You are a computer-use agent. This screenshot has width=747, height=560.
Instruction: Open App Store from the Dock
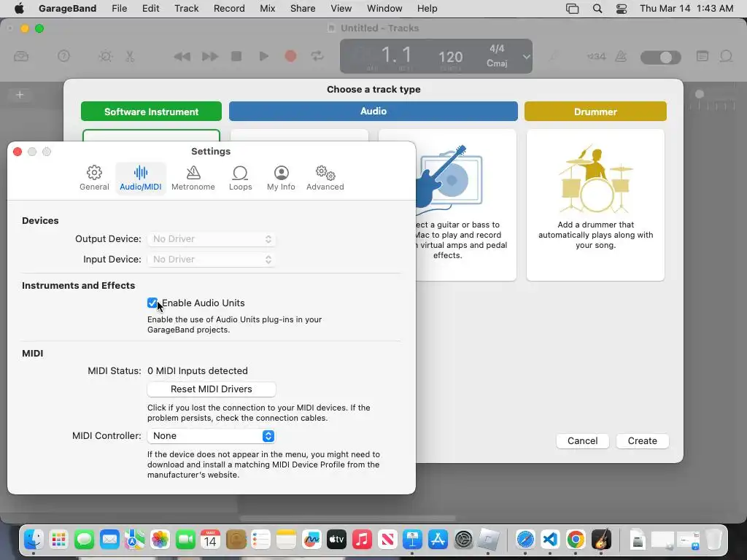[438, 540]
